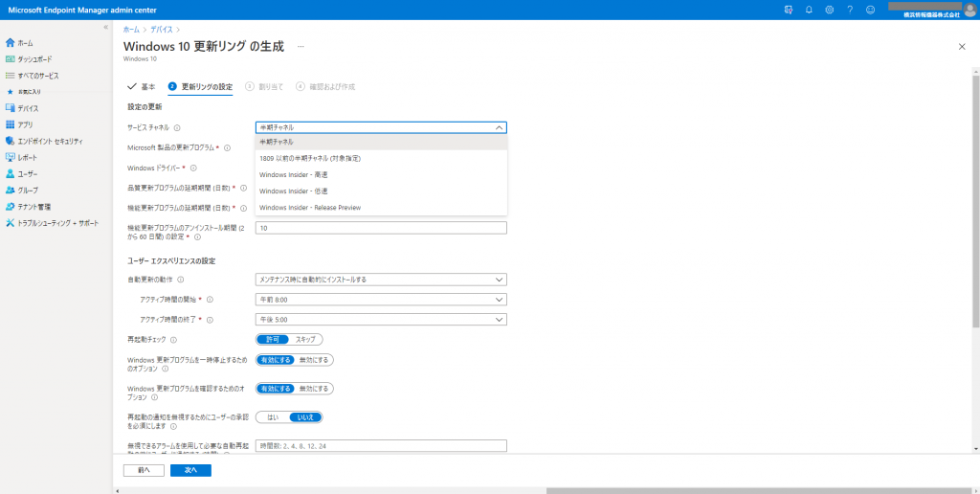Image resolution: width=980 pixels, height=494 pixels.
Task: Open settings gear in header
Action: [830, 10]
